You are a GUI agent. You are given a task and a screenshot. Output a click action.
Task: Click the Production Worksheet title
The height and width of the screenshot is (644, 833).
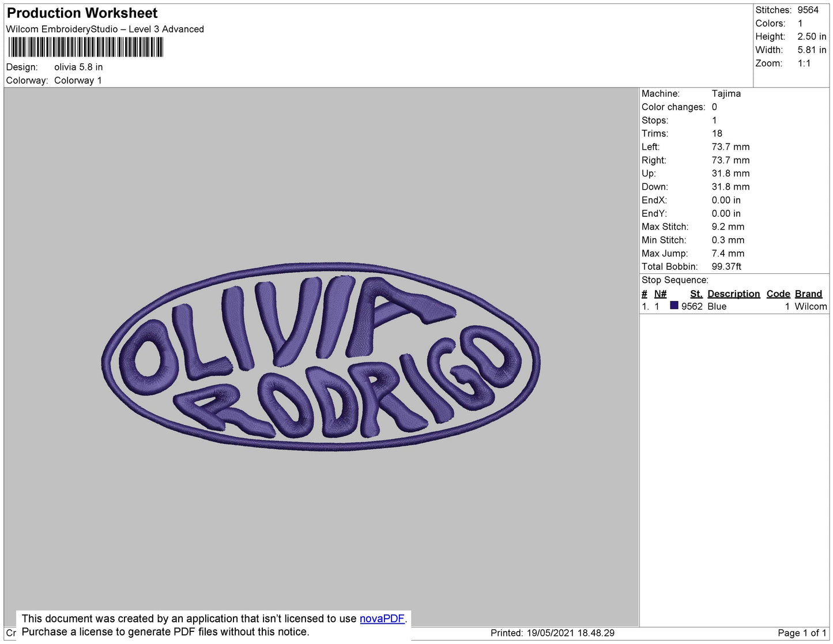pyautogui.click(x=82, y=13)
